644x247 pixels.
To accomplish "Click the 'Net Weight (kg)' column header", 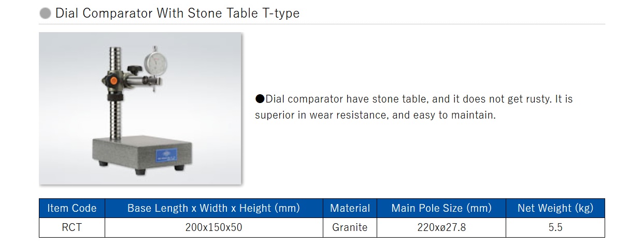I will (x=555, y=208).
